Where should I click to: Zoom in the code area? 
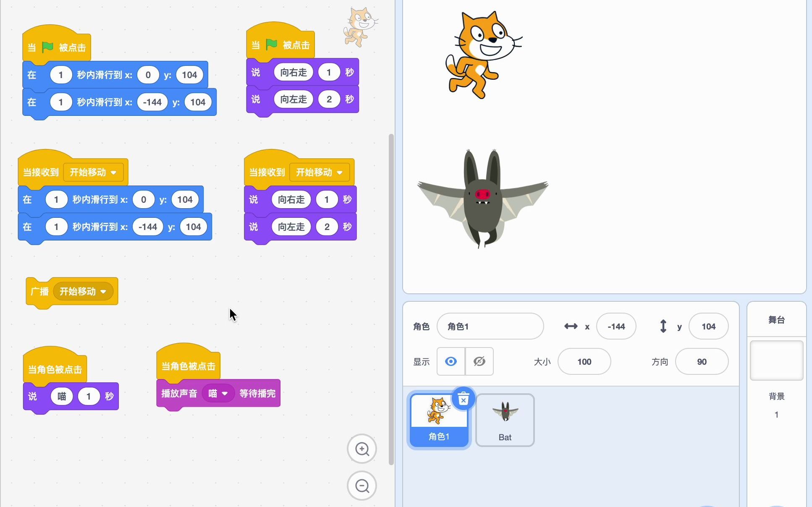(x=361, y=448)
